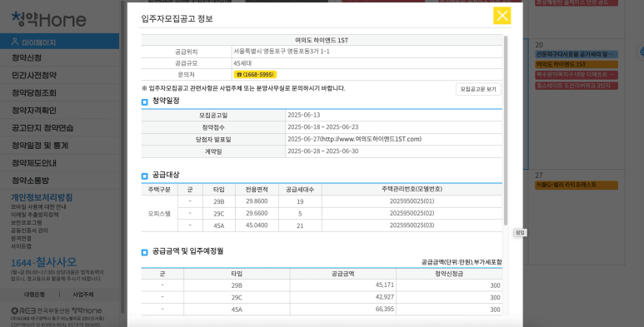Click the supply price 66,395
Screen dimensions: 644x327
point(384,309)
